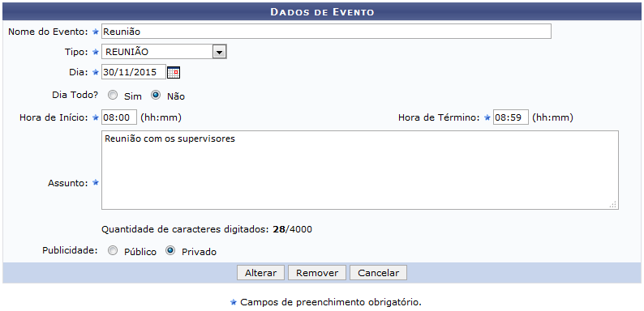Click the character count 28/4000 text

click(x=293, y=229)
